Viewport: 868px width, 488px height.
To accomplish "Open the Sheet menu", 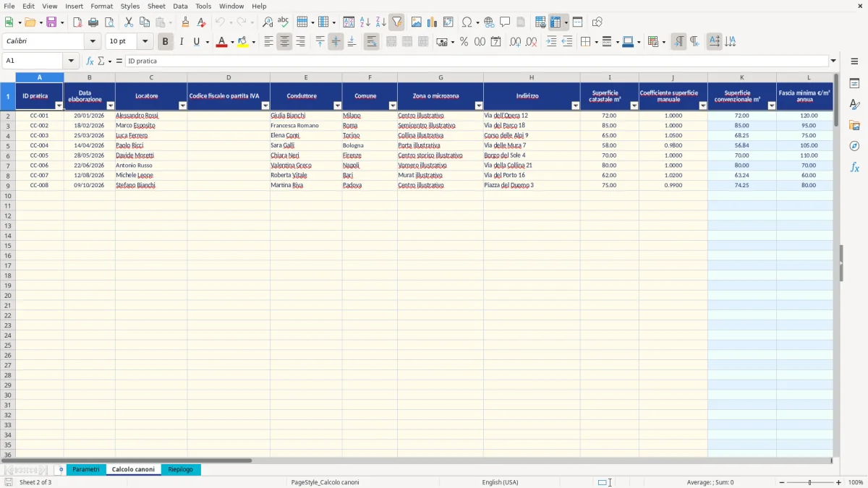I will pos(156,6).
